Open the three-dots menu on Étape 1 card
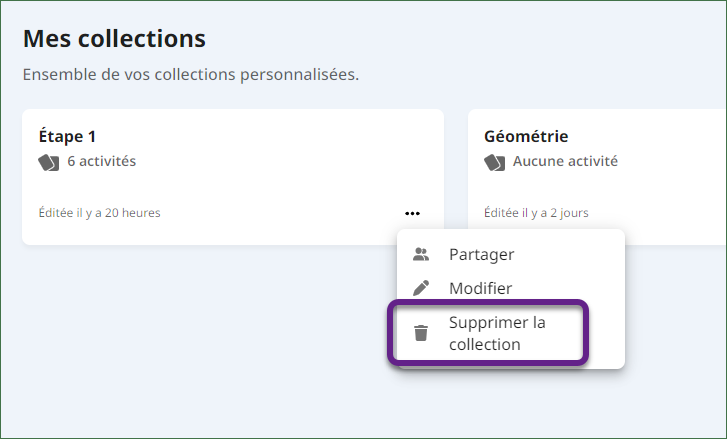The image size is (727, 439). [412, 213]
